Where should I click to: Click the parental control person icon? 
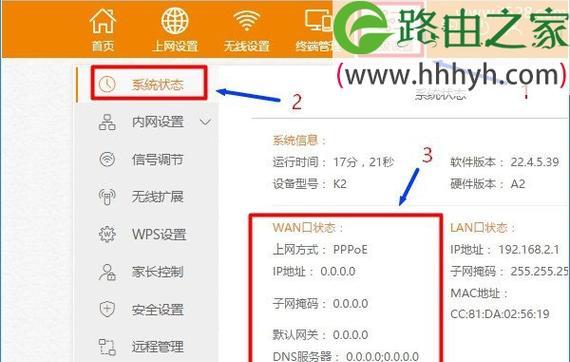pyautogui.click(x=107, y=272)
